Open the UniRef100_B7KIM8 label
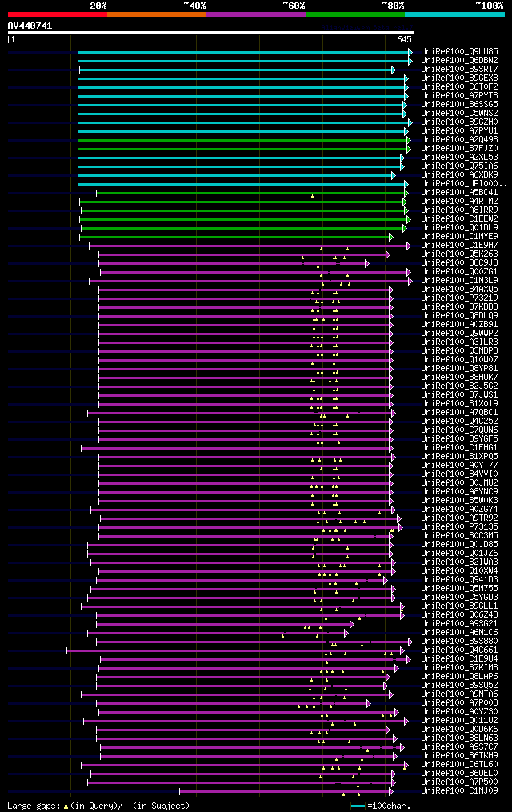The image size is (512, 812). [459, 668]
